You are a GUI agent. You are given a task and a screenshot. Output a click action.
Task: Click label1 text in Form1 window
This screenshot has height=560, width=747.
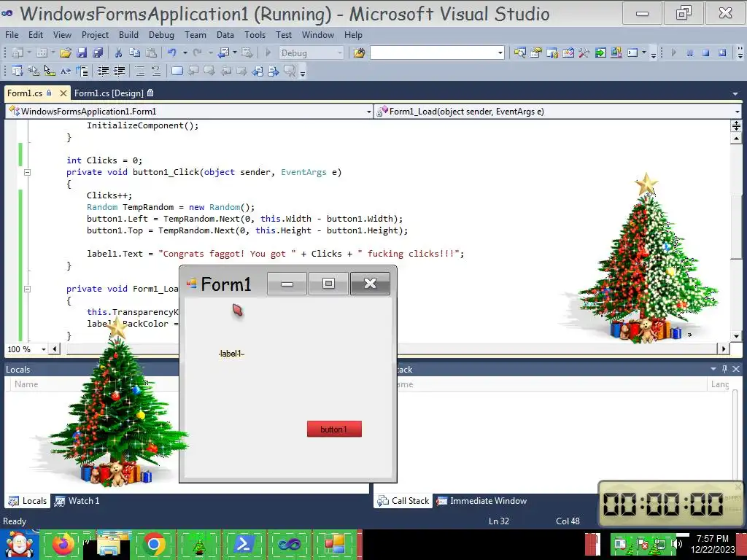(231, 354)
